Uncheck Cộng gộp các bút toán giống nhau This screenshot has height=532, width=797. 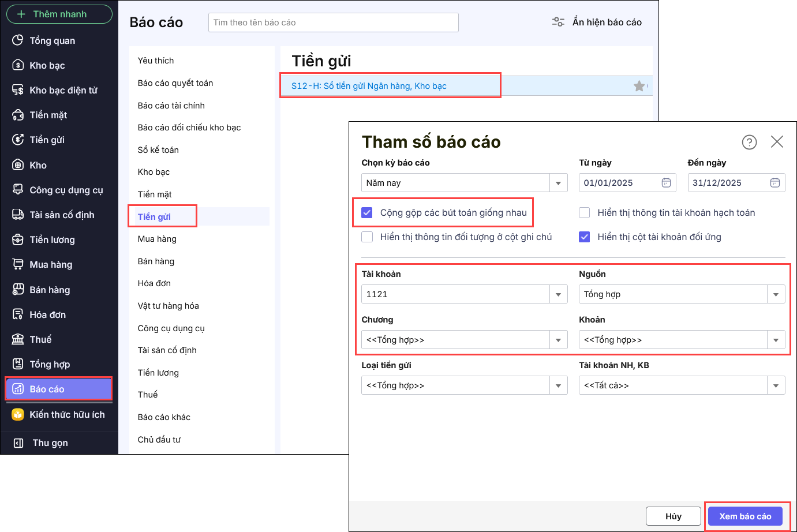[x=367, y=213]
